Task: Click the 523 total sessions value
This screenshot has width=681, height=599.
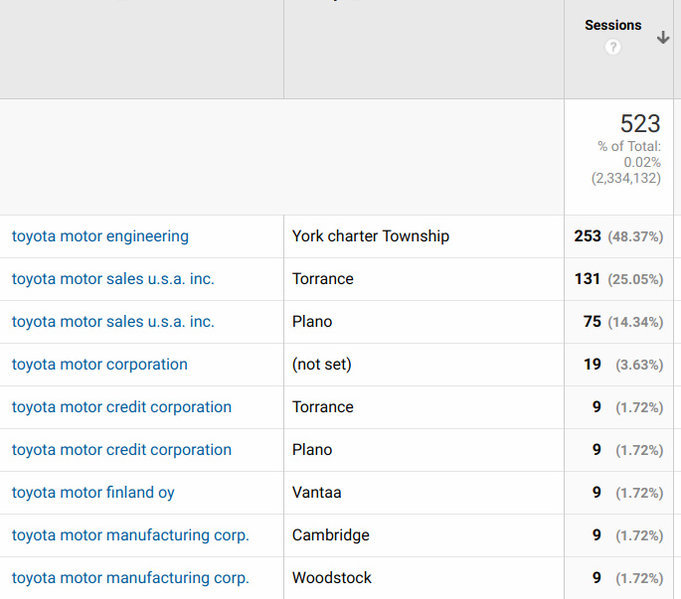Action: point(640,124)
